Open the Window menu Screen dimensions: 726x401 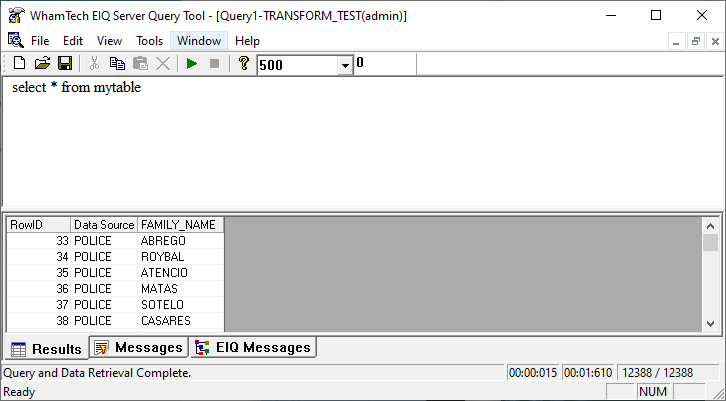tap(199, 41)
